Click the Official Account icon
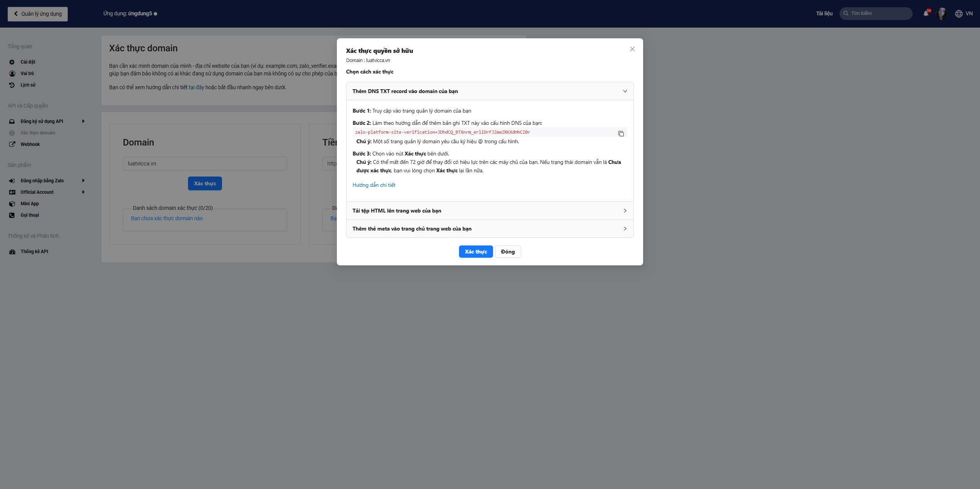Screen dimensions: 980x489 pyautogui.click(x=12, y=192)
